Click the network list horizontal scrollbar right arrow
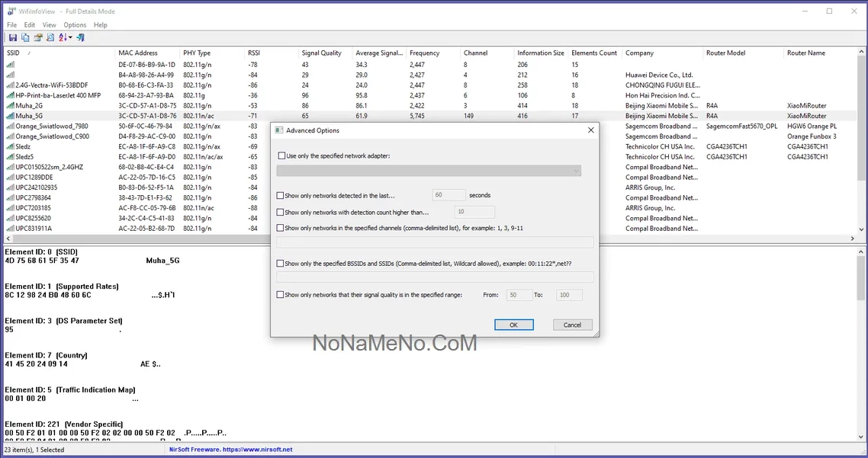The height and width of the screenshot is (458, 868). click(853, 239)
